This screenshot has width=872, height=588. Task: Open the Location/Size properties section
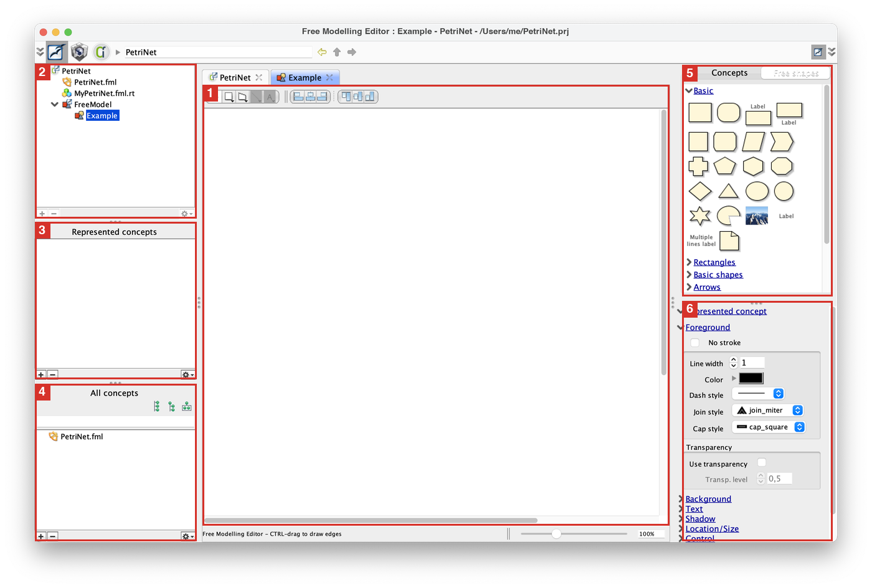[x=712, y=529]
